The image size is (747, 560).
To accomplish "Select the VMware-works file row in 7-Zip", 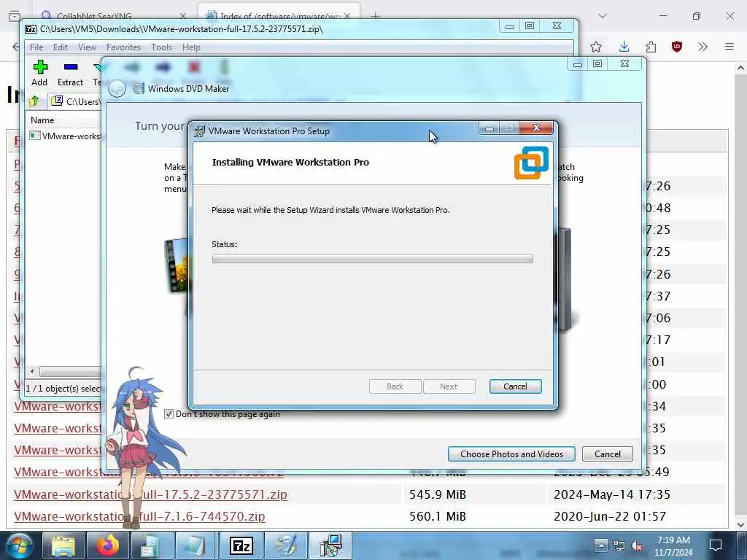I will point(65,136).
